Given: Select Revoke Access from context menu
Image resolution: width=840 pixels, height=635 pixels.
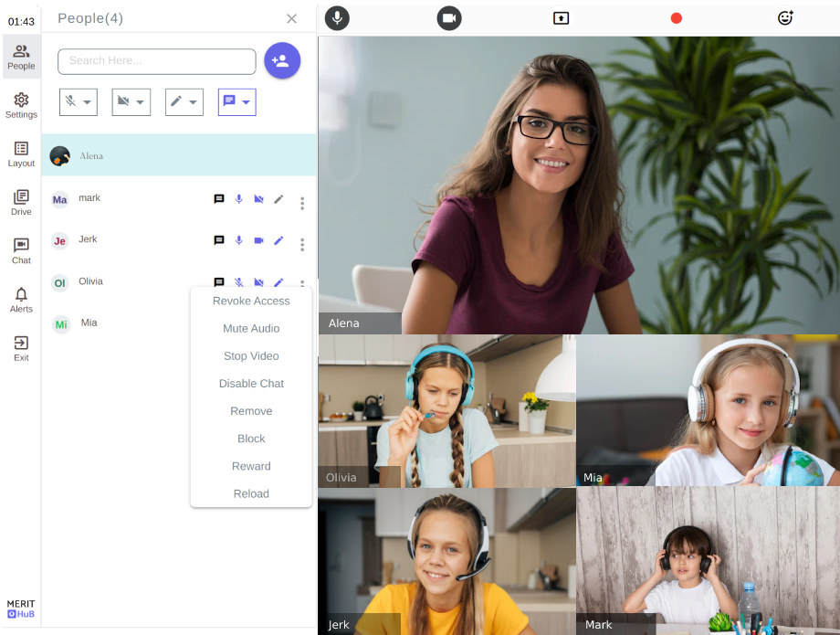Looking at the screenshot, I should [251, 302].
